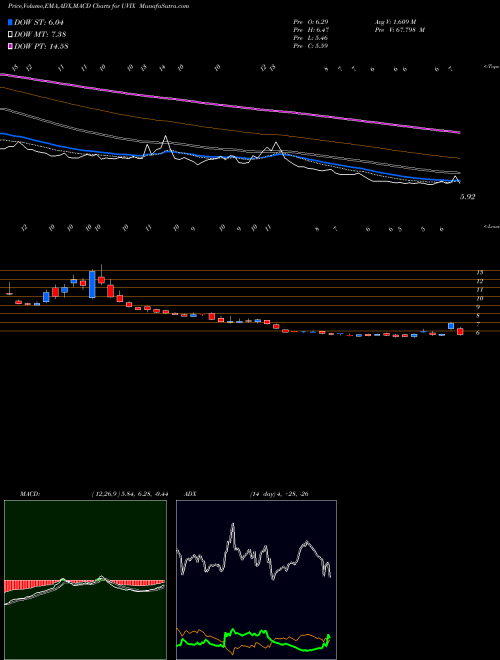500x660 pixels.
Task: Click the magenta DOW PT legend swatch
Action: pyautogui.click(x=10, y=46)
